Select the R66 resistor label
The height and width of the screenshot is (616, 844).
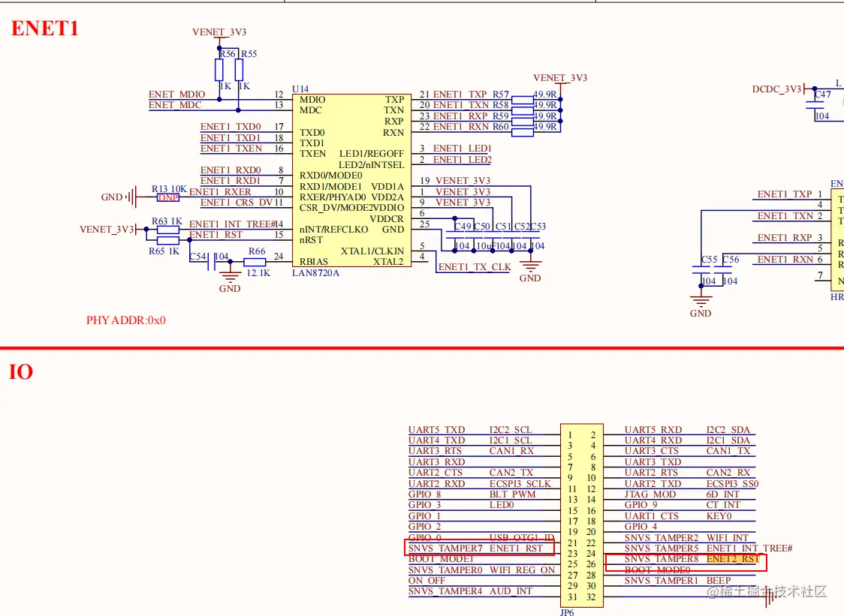click(x=257, y=251)
